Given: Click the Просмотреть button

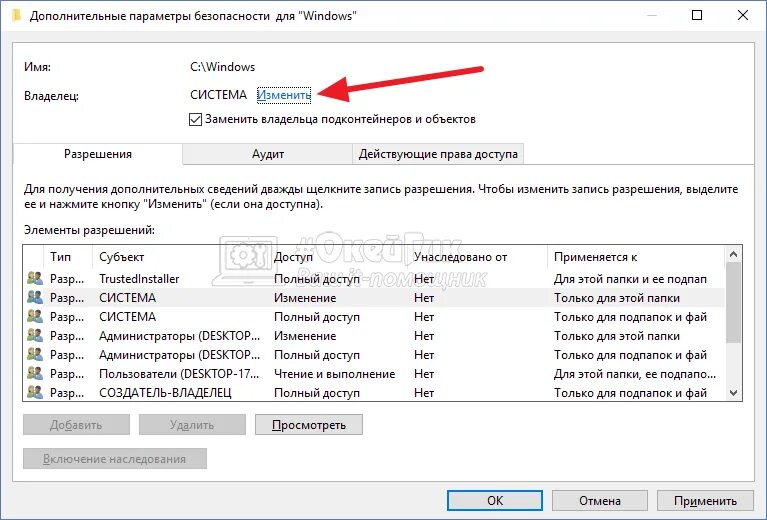Looking at the screenshot, I should click(x=309, y=425).
